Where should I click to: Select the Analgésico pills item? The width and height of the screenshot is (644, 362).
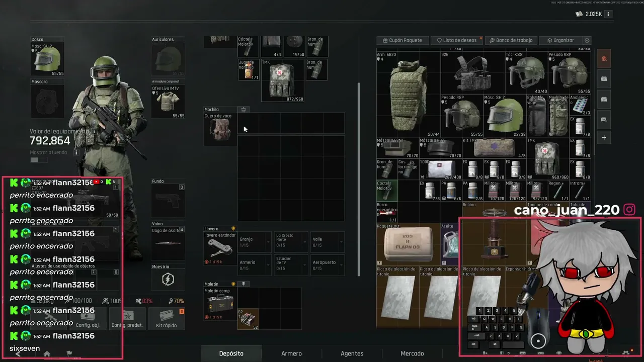(580, 105)
